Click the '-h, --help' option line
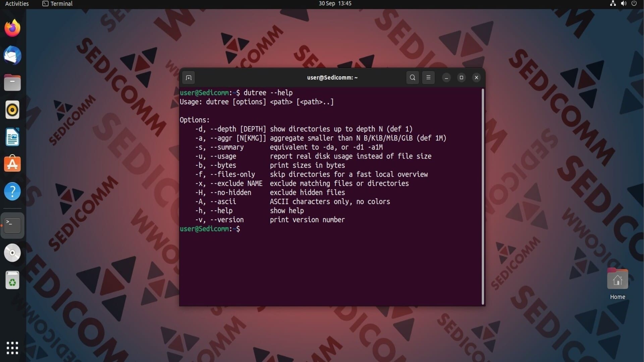The height and width of the screenshot is (362, 644). (250, 210)
